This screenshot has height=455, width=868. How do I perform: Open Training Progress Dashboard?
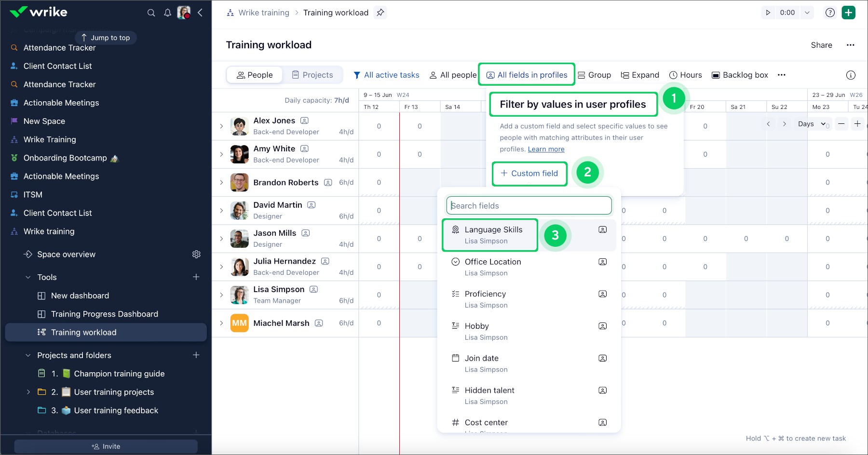tap(105, 314)
